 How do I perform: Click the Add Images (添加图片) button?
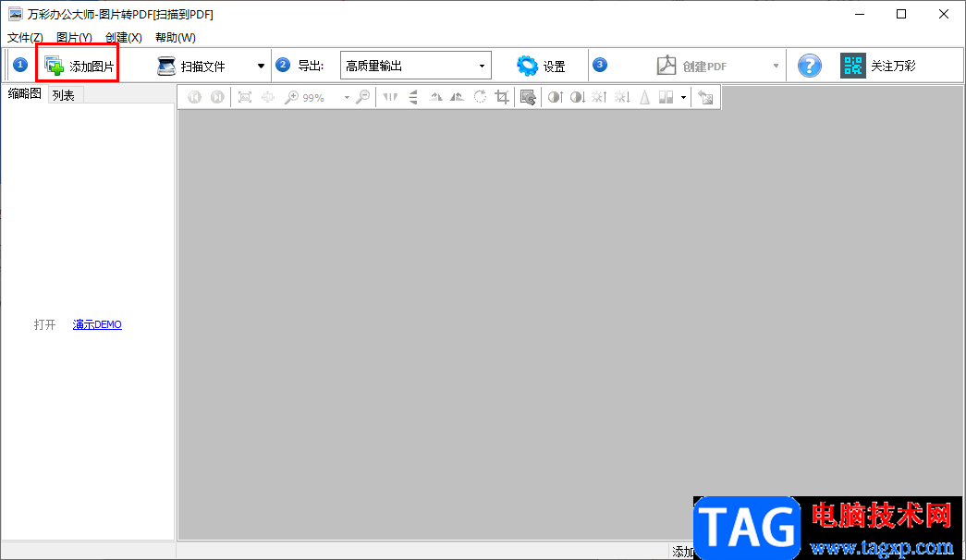[x=79, y=66]
